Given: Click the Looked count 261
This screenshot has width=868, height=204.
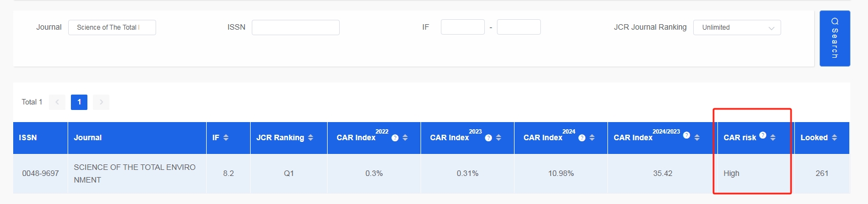Looking at the screenshot, I should pyautogui.click(x=822, y=173).
